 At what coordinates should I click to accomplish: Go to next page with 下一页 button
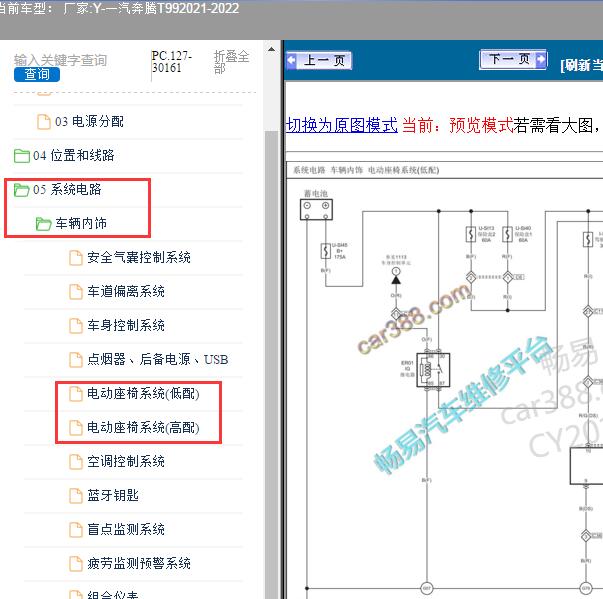(x=513, y=59)
